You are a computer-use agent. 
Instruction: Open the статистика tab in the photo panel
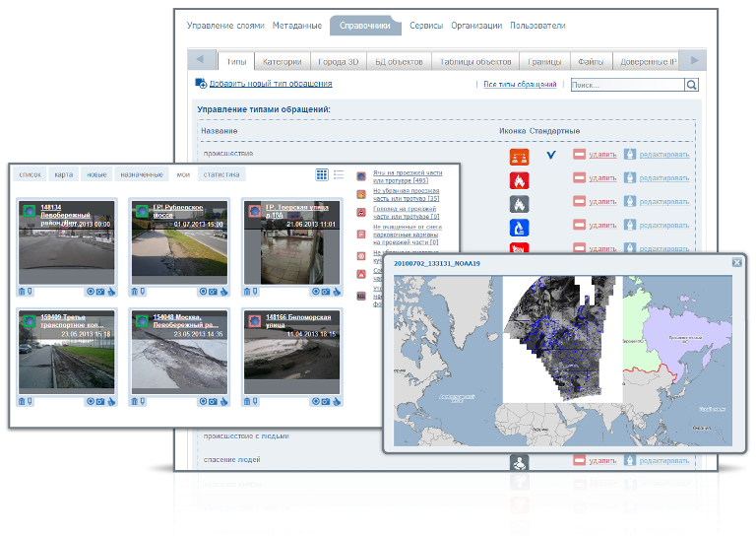point(220,174)
